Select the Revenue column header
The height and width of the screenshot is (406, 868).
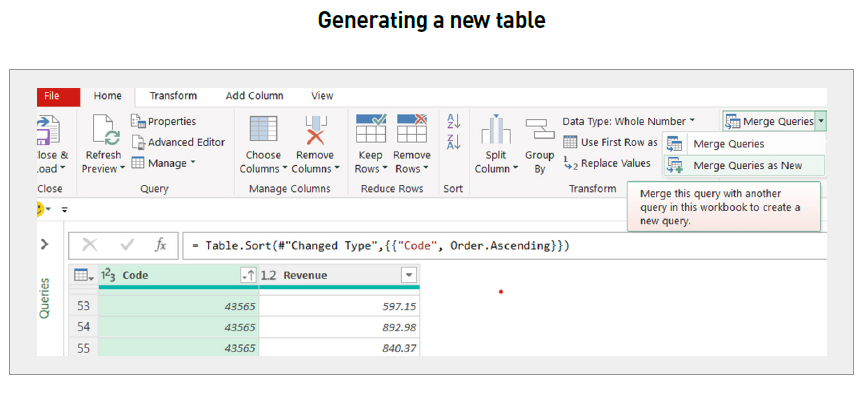pos(339,275)
